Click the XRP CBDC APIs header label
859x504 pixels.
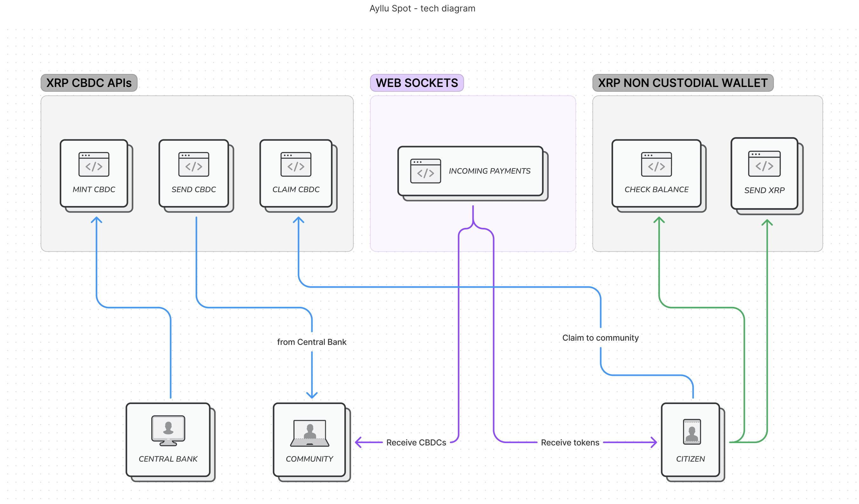(x=89, y=83)
